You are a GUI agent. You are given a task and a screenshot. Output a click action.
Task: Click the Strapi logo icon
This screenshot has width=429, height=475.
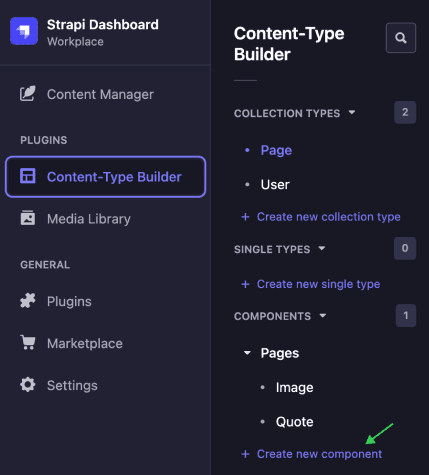pos(24,31)
